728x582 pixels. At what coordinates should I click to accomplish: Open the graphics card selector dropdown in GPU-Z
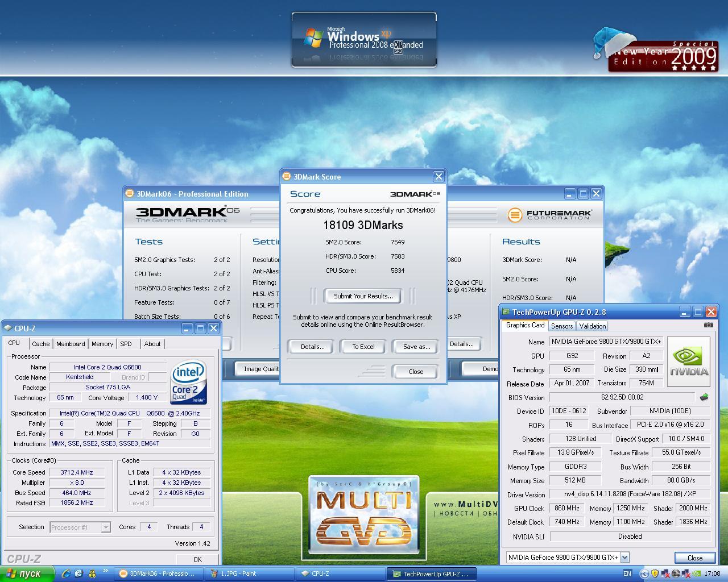(624, 558)
